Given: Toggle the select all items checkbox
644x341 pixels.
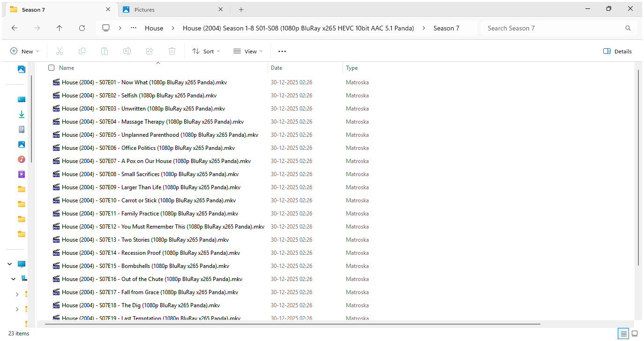Looking at the screenshot, I should coord(52,68).
